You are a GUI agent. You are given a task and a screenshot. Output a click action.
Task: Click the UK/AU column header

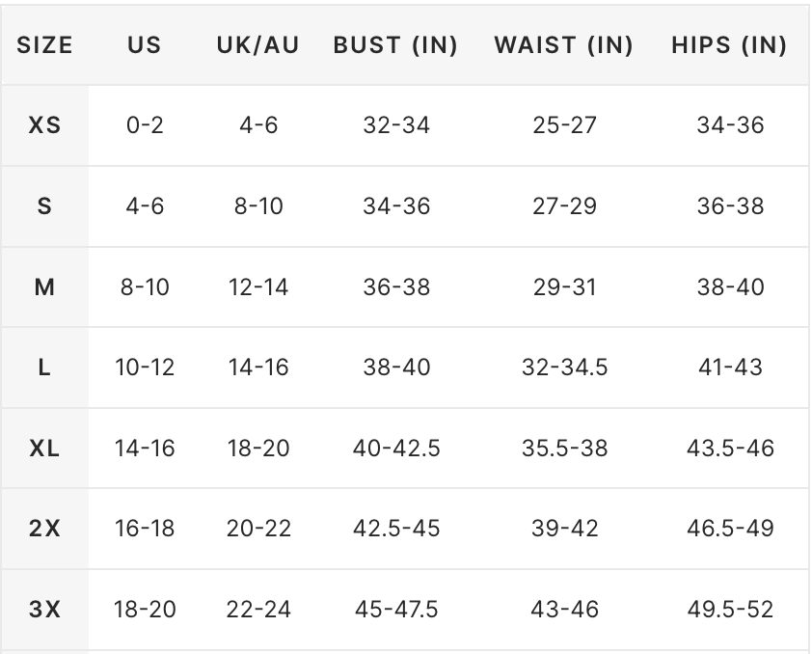tap(257, 45)
